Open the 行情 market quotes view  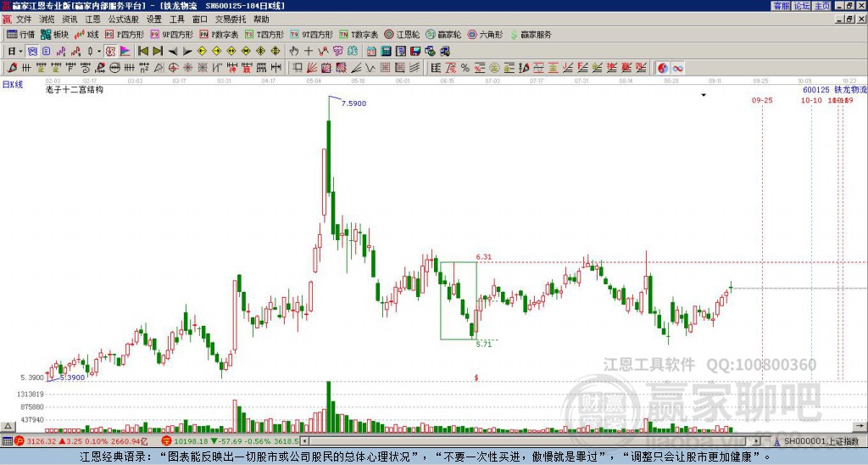[20, 34]
